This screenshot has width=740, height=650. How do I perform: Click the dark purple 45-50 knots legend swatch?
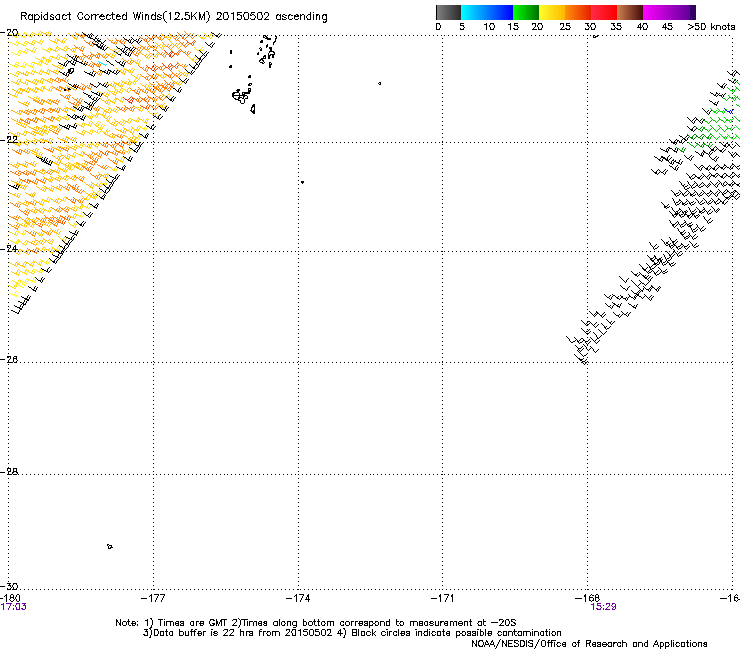[682, 12]
